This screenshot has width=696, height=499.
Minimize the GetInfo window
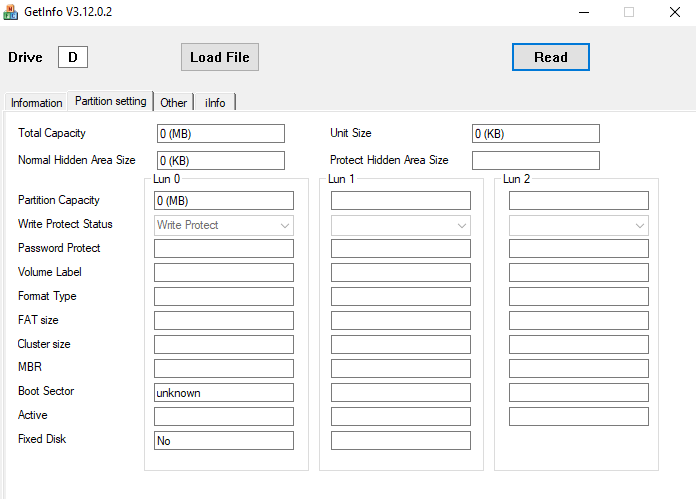click(584, 12)
